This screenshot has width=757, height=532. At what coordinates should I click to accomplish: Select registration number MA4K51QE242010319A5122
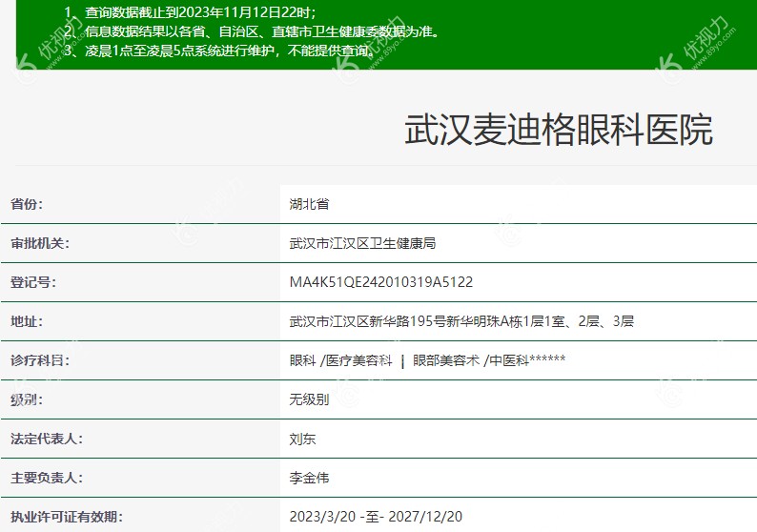pyautogui.click(x=381, y=282)
